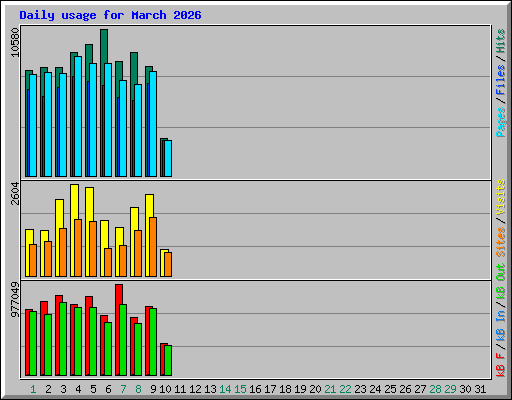The image size is (512, 400).
Task: Click the day 5 axis label
Action: 93,389
